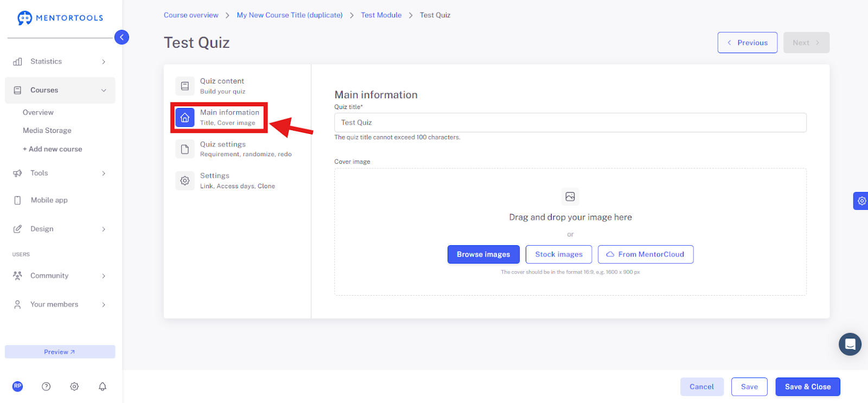Click the Mobile app phone icon
This screenshot has height=403, width=868.
pyautogui.click(x=17, y=201)
